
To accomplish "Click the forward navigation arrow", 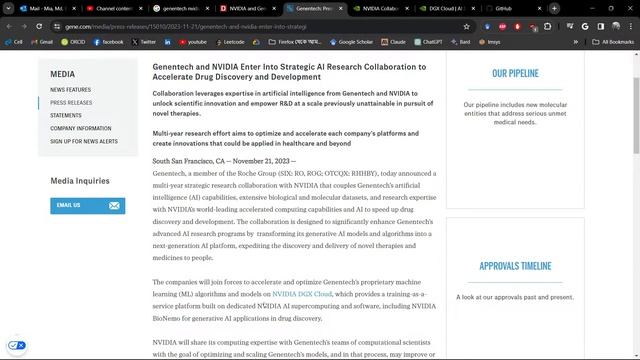I will (24, 27).
